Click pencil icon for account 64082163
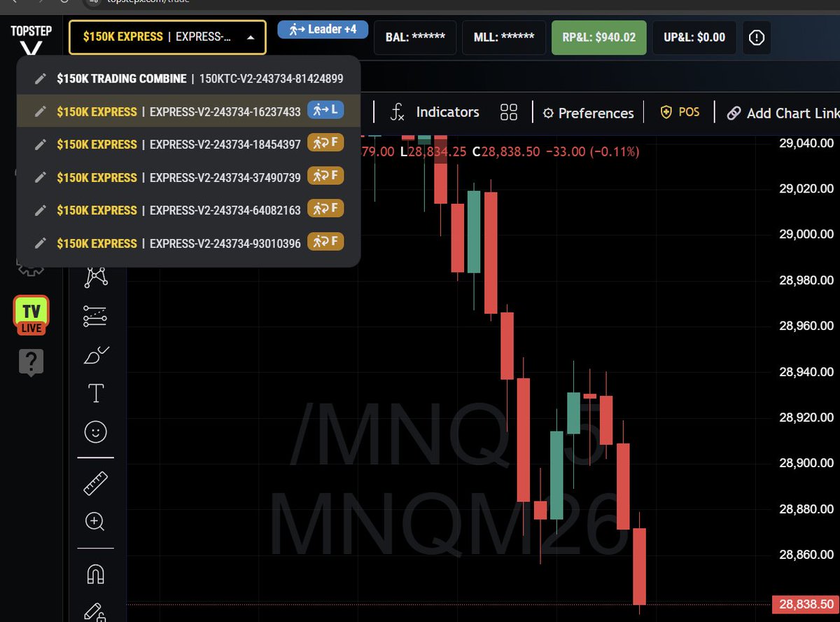The height and width of the screenshot is (622, 840). (41, 210)
